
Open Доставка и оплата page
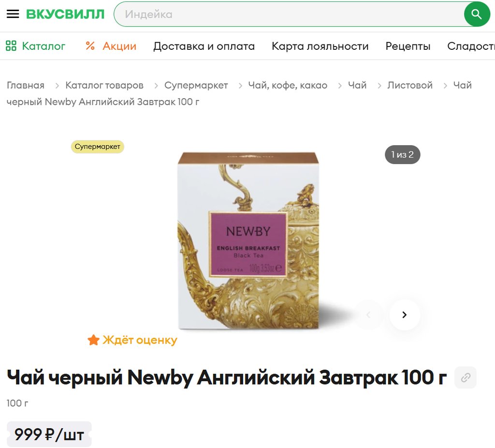coord(204,46)
